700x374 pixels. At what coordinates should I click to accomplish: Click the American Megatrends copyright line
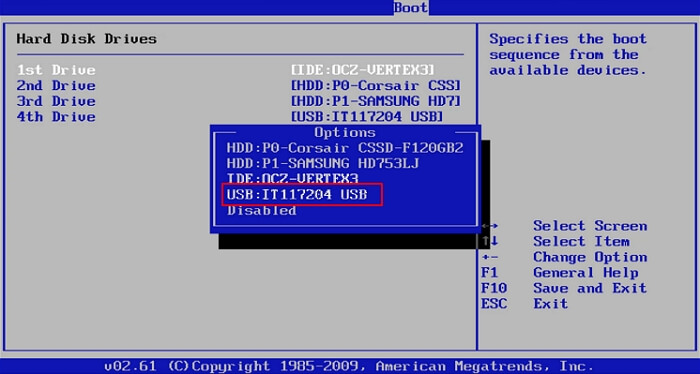tap(349, 366)
